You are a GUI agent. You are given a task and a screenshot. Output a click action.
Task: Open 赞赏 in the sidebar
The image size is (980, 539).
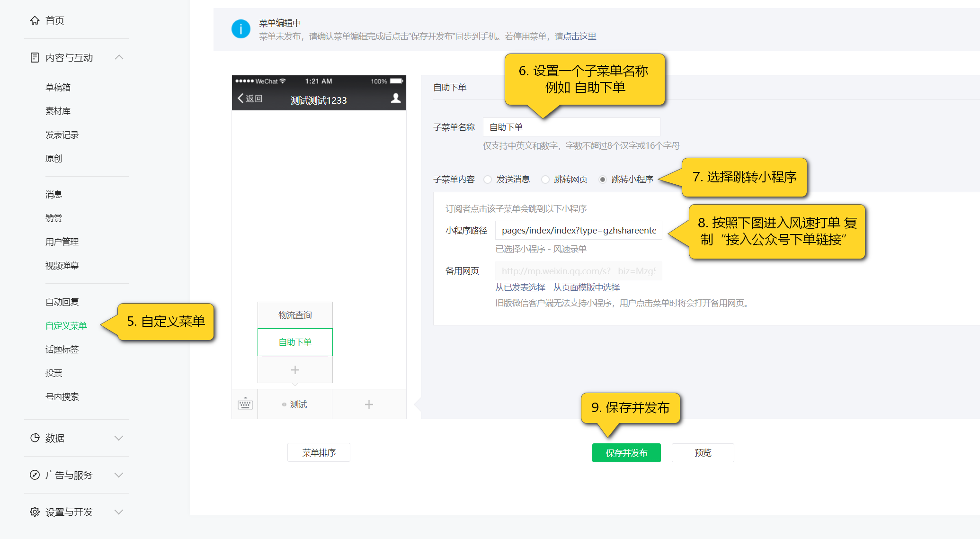53,218
